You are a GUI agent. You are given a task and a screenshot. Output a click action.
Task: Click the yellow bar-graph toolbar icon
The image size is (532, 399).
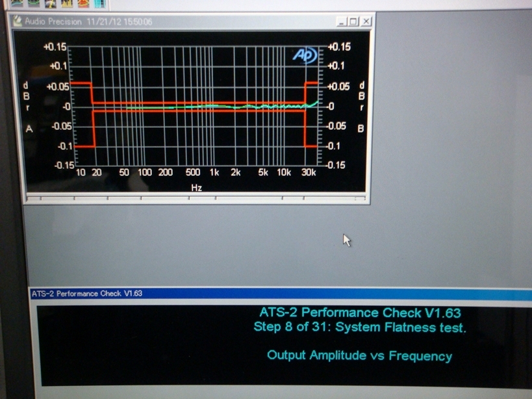[x=67, y=4]
